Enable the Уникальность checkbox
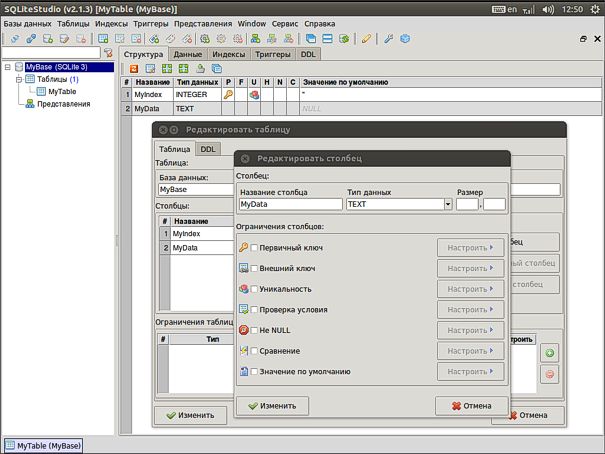 (254, 289)
